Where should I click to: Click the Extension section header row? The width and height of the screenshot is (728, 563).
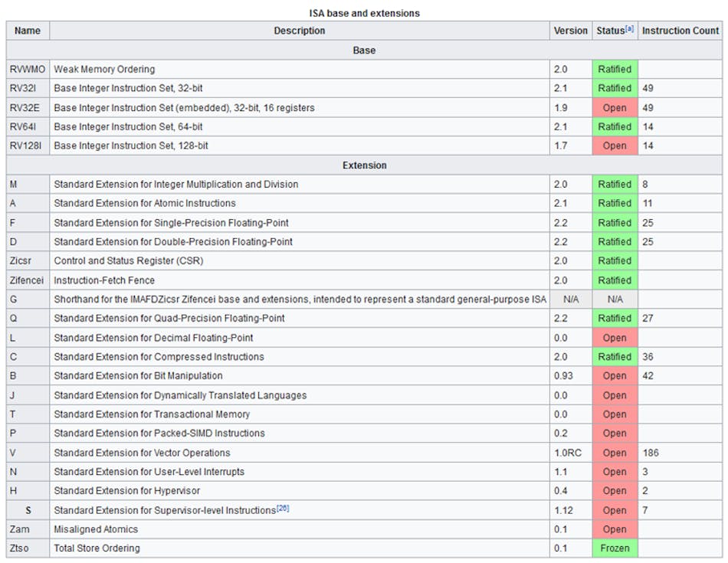point(364,165)
